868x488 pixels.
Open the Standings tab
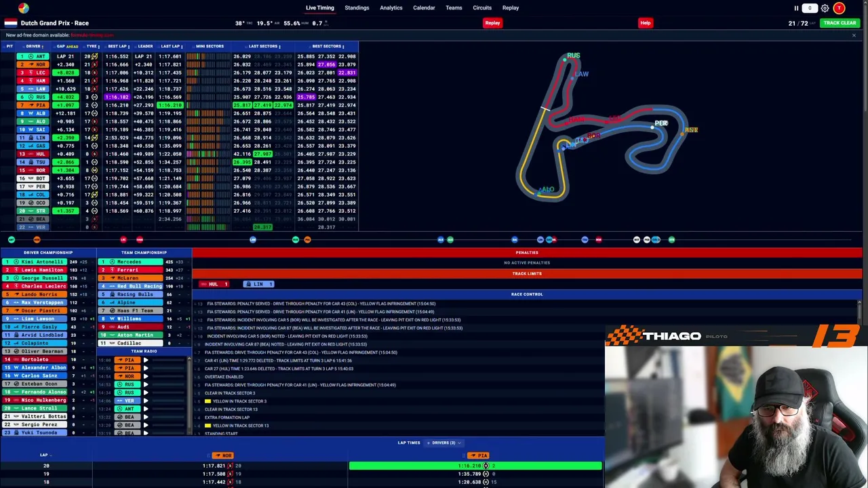click(357, 8)
